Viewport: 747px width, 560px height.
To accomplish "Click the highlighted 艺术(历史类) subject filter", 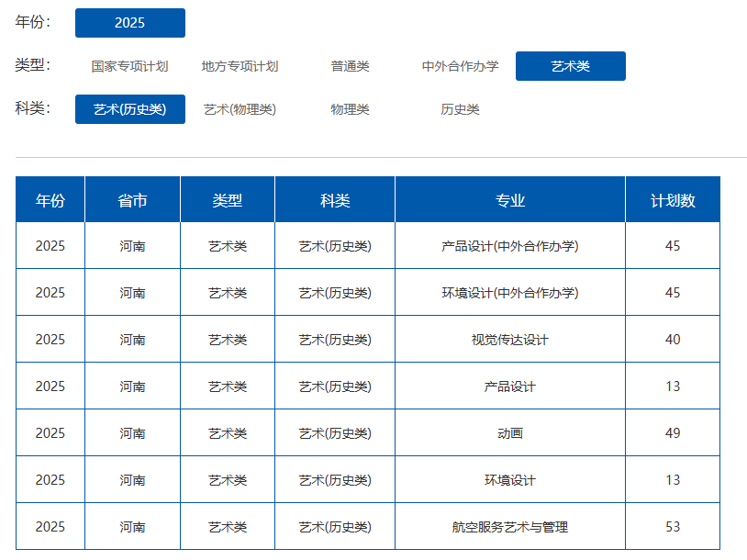I will click(x=130, y=109).
